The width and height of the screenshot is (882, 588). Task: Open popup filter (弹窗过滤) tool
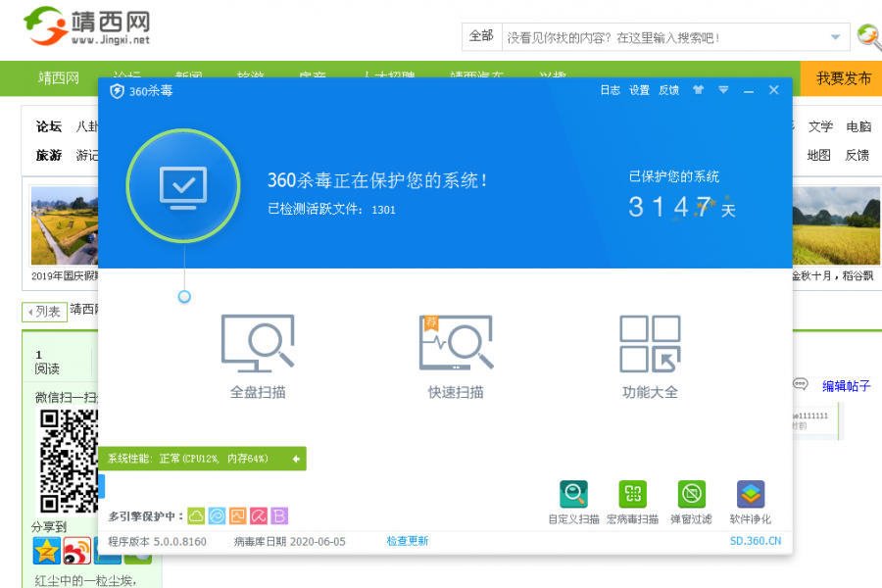[691, 503]
